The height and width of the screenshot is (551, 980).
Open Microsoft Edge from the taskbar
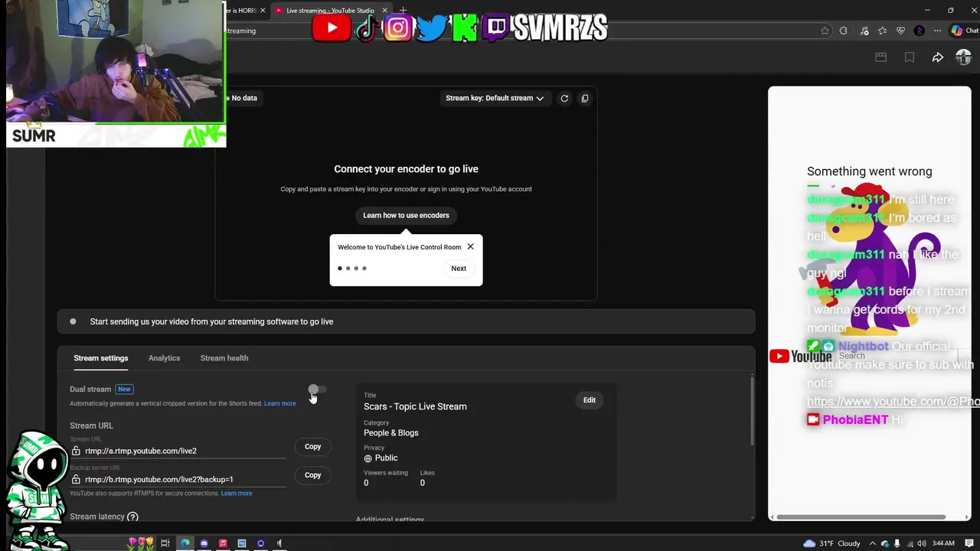[185, 543]
